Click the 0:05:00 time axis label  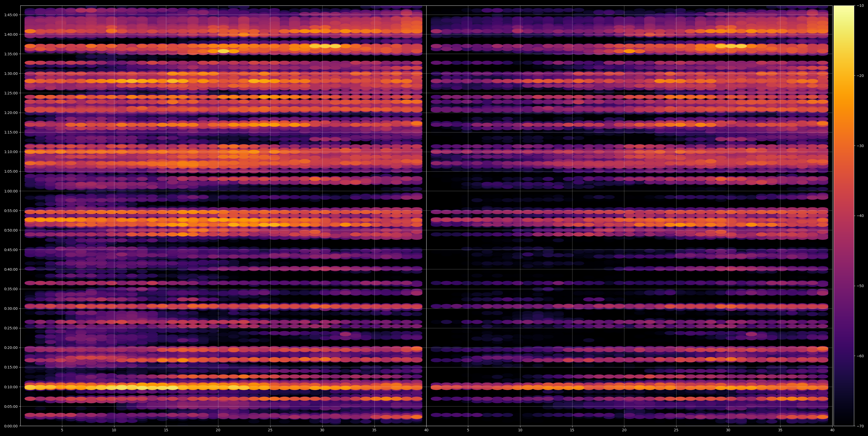[11, 406]
